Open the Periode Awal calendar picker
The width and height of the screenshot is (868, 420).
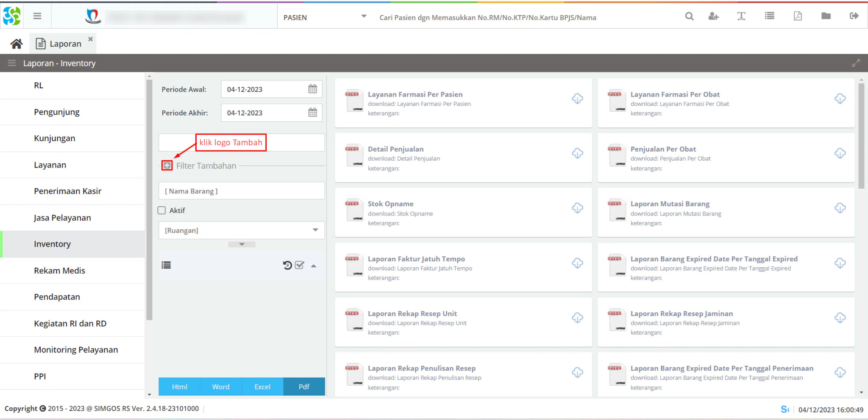(x=312, y=89)
